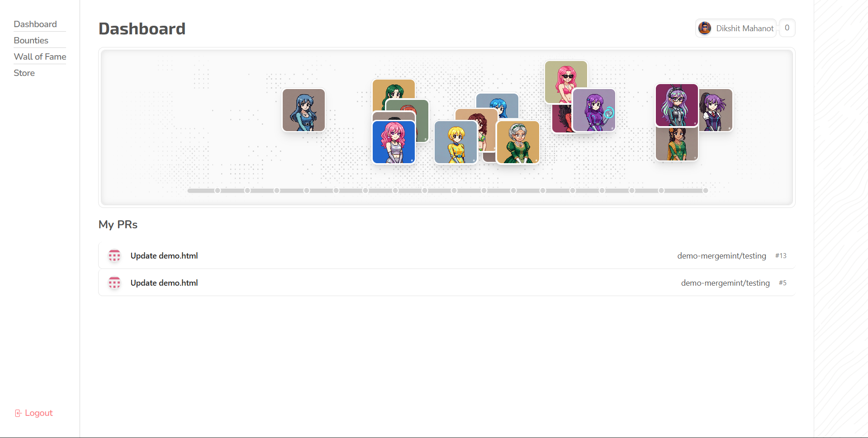Open the Store page in the sidebar
This screenshot has height=438, width=868.
pyautogui.click(x=24, y=73)
